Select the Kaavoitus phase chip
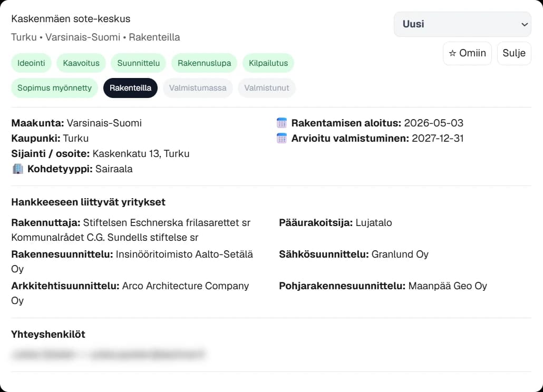The width and height of the screenshot is (543, 392). pyautogui.click(x=81, y=63)
